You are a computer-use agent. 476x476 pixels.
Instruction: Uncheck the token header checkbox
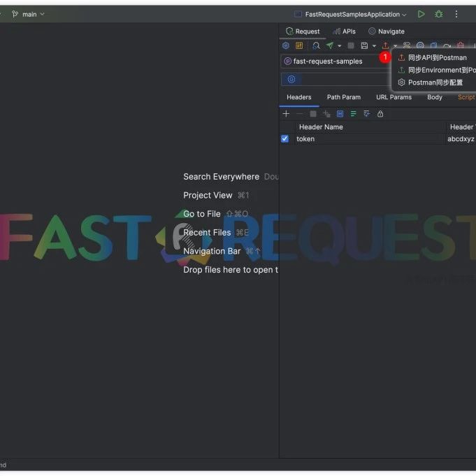tap(284, 138)
